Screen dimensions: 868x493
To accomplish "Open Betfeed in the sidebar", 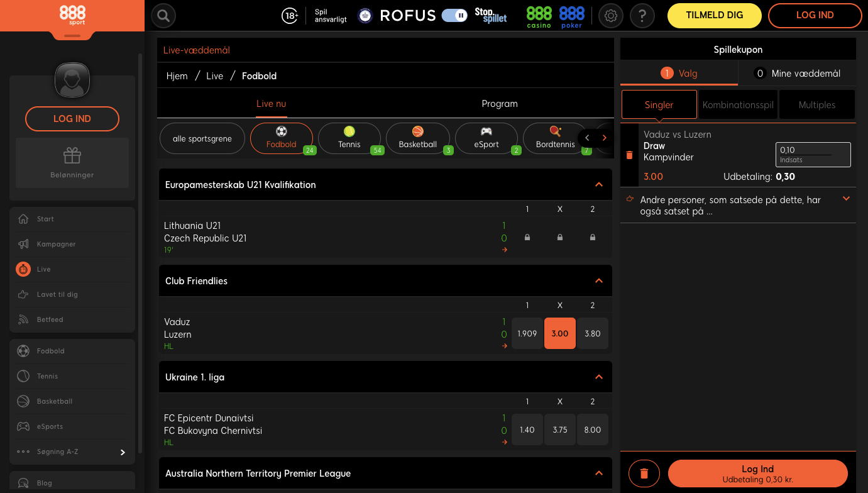I will click(72, 319).
